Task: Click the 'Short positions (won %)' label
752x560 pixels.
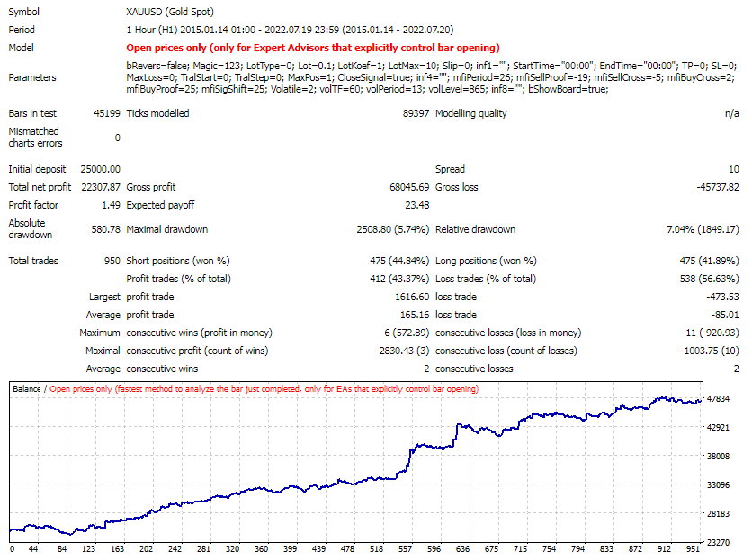Action: [178, 261]
